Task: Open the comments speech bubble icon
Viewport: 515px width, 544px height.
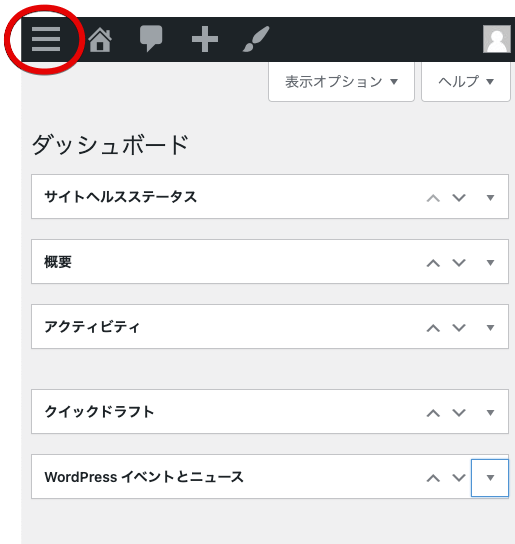Action: pyautogui.click(x=151, y=39)
